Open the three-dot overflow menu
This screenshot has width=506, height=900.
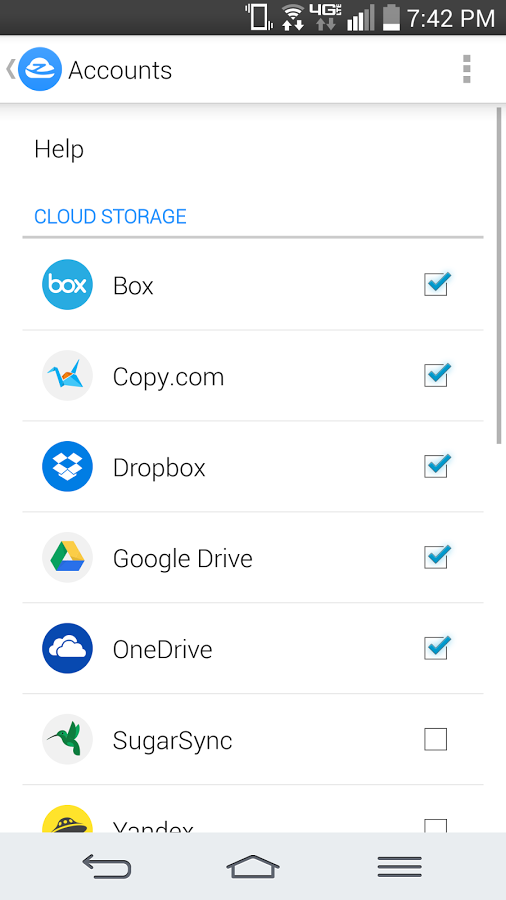point(466,69)
